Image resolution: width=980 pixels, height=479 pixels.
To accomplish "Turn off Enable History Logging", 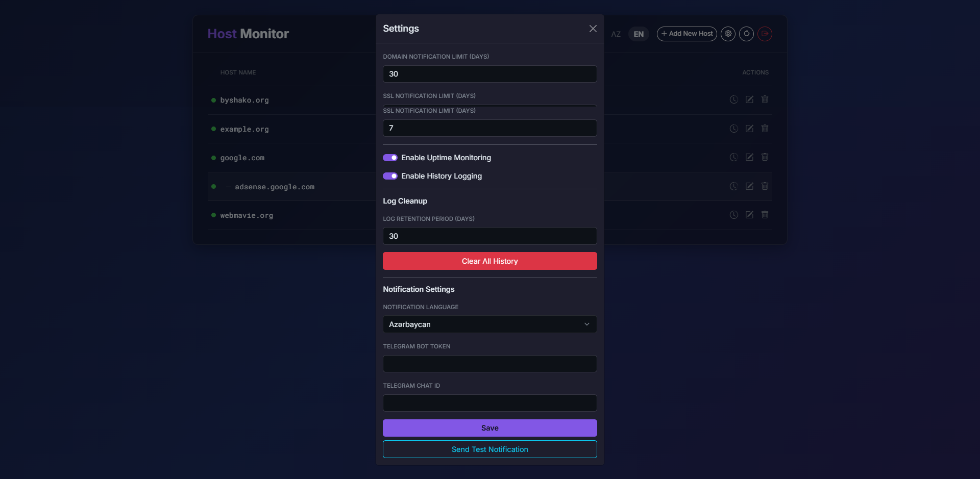I will tap(390, 176).
